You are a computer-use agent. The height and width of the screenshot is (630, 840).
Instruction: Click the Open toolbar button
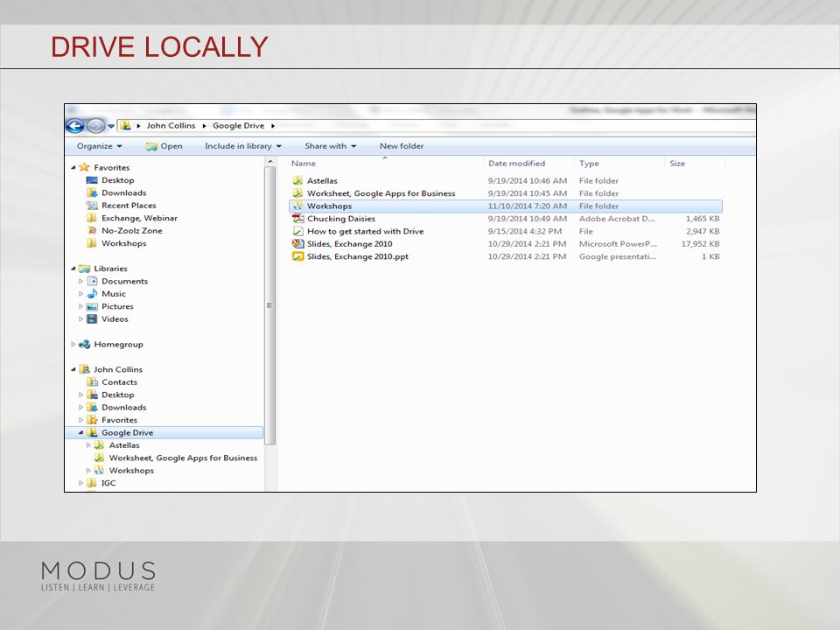(164, 146)
